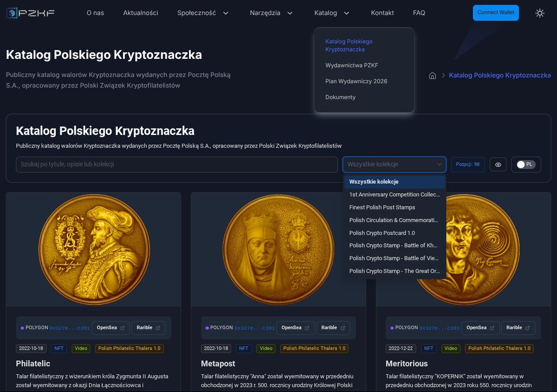Open Meritorious thaler on OpenSea

[480, 328]
